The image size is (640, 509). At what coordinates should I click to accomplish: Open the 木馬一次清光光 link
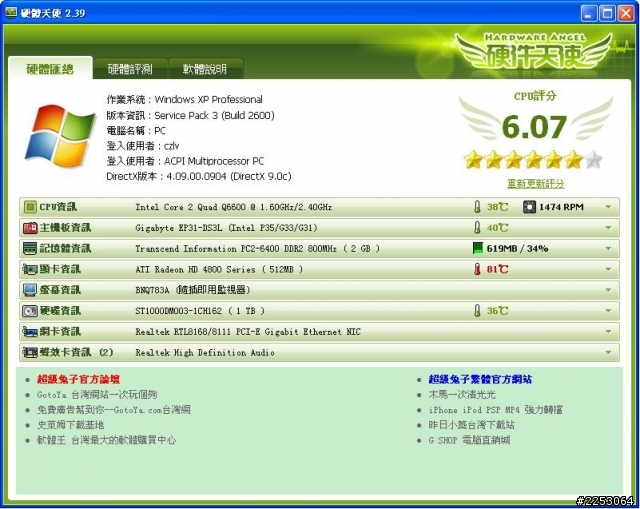(462, 395)
